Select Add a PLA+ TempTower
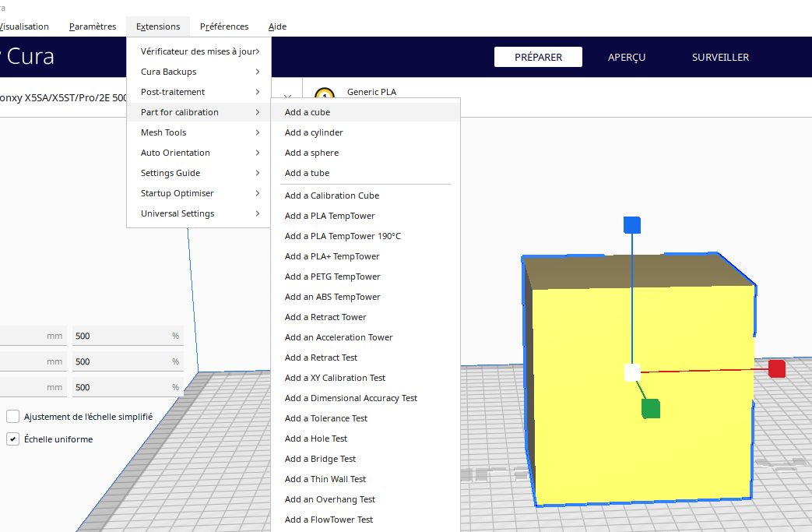This screenshot has width=812, height=532. [366, 256]
